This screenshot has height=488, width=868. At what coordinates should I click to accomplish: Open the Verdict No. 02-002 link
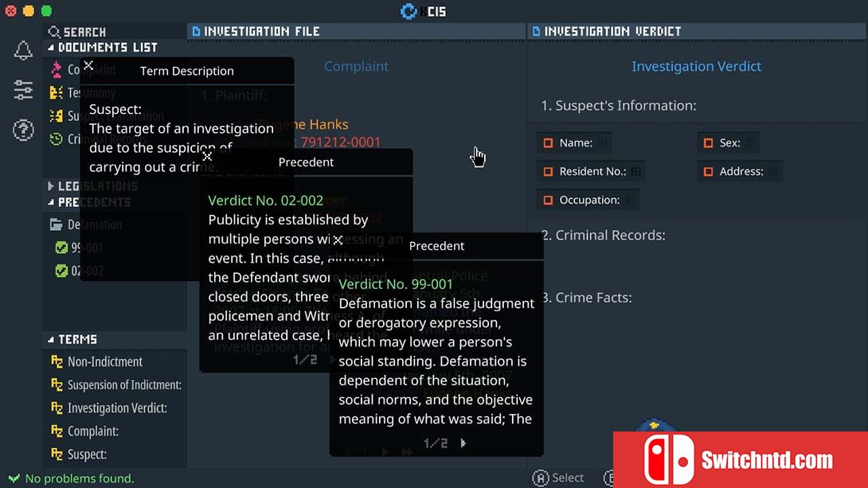pyautogui.click(x=266, y=201)
